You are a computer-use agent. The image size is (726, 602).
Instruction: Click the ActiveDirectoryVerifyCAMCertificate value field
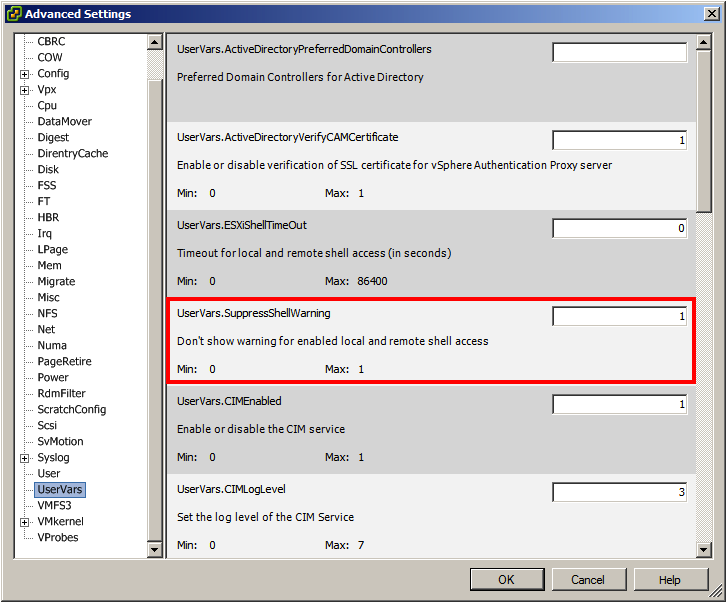click(620, 140)
